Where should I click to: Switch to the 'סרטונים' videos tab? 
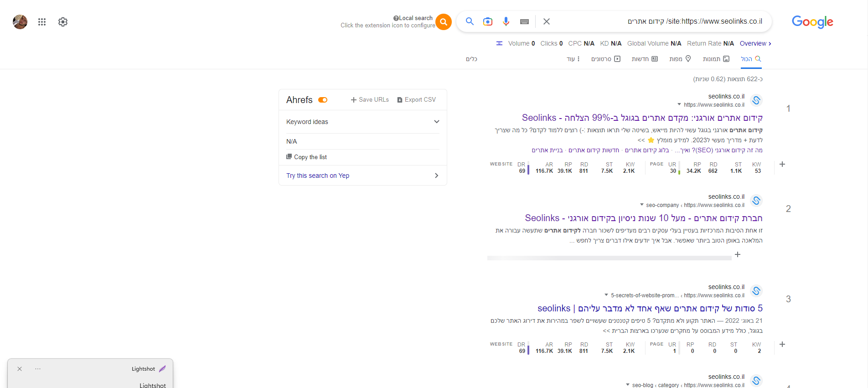(606, 59)
